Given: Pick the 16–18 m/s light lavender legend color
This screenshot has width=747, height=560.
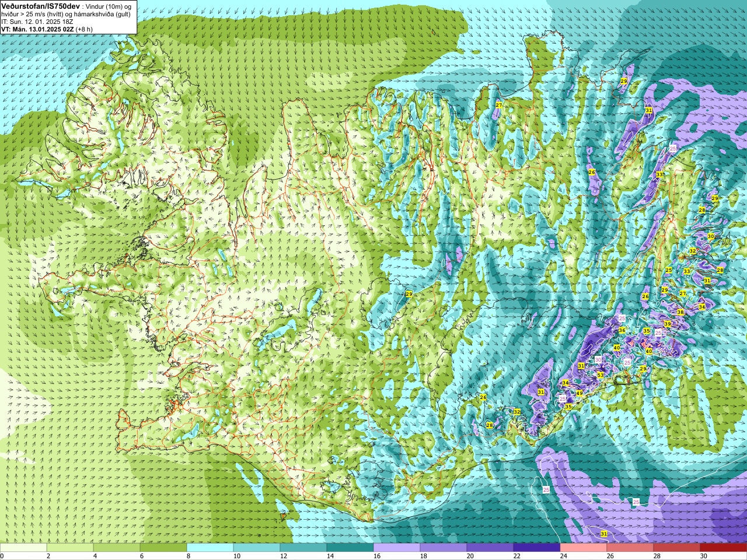Looking at the screenshot, I should (x=397, y=548).
